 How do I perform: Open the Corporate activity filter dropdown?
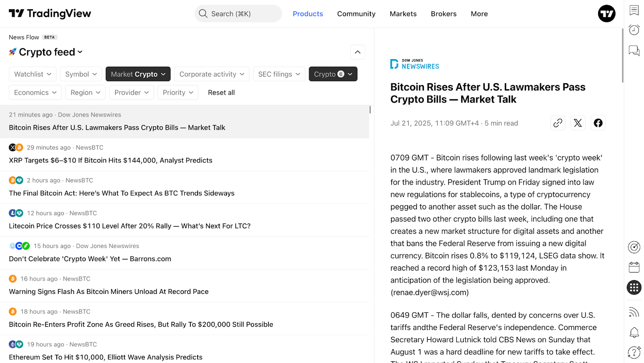coord(212,74)
